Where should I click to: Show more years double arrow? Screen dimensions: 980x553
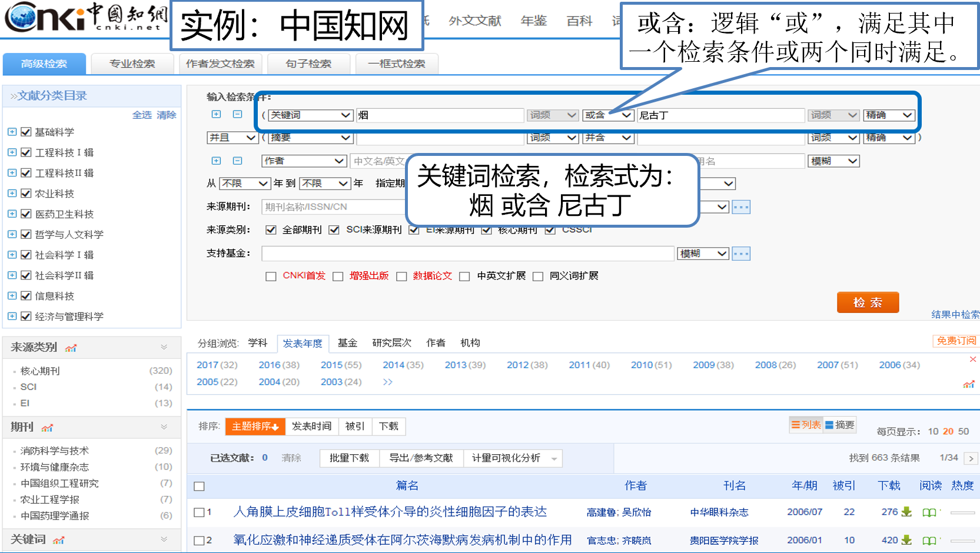(387, 382)
